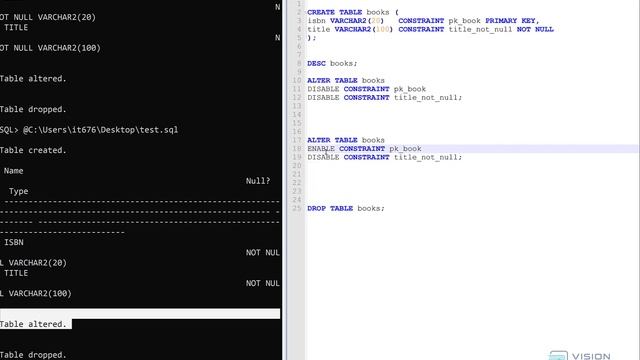Click line number 25 in editor gutter
640x360 pixels.
coord(297,209)
